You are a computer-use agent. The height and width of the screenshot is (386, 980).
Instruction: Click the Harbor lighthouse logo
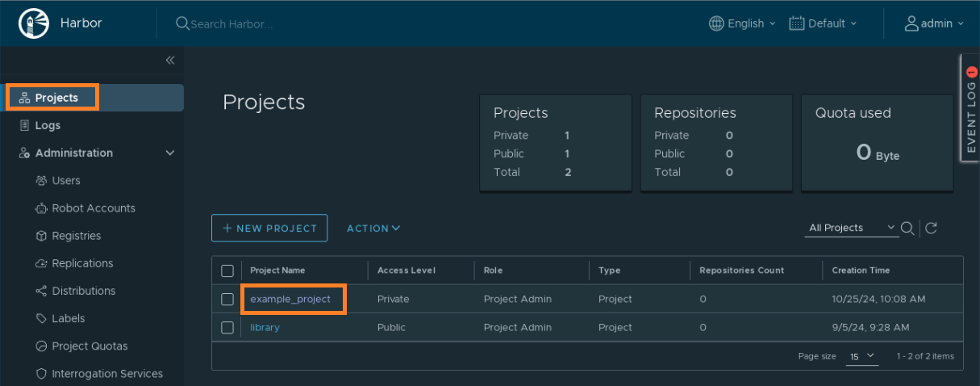tap(34, 23)
